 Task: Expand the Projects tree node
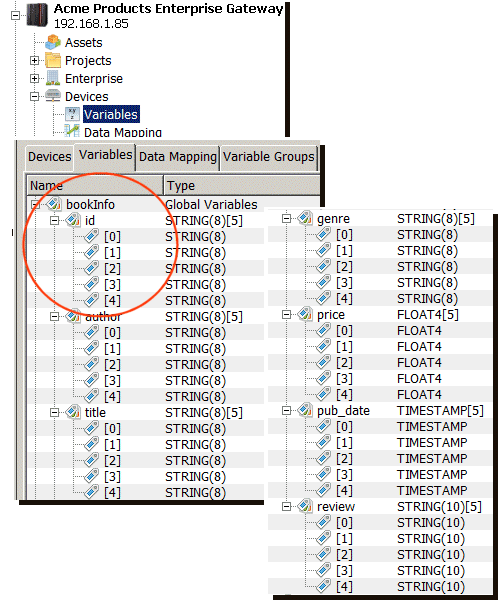click(x=34, y=60)
